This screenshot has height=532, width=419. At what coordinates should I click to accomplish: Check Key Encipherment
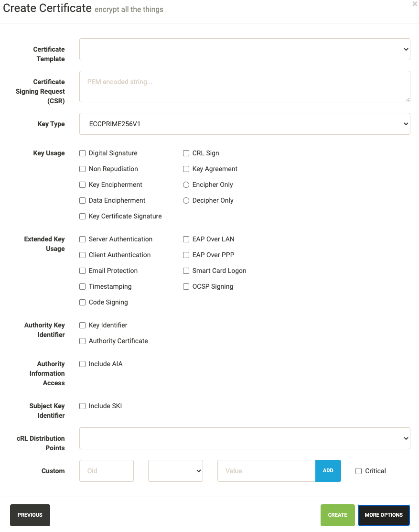click(82, 185)
